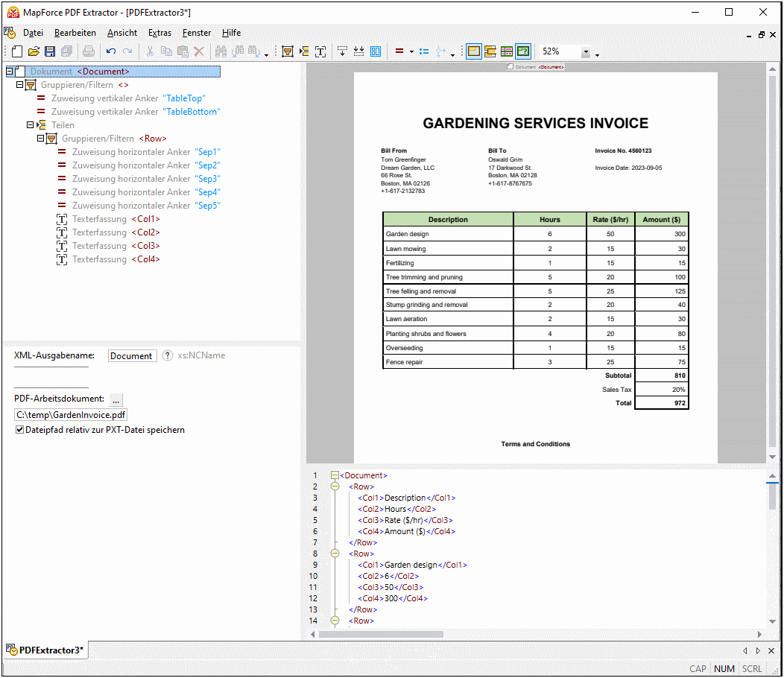Viewport: 784px width, 678px height.
Task: Click the red X Delete icon
Action: point(199,51)
